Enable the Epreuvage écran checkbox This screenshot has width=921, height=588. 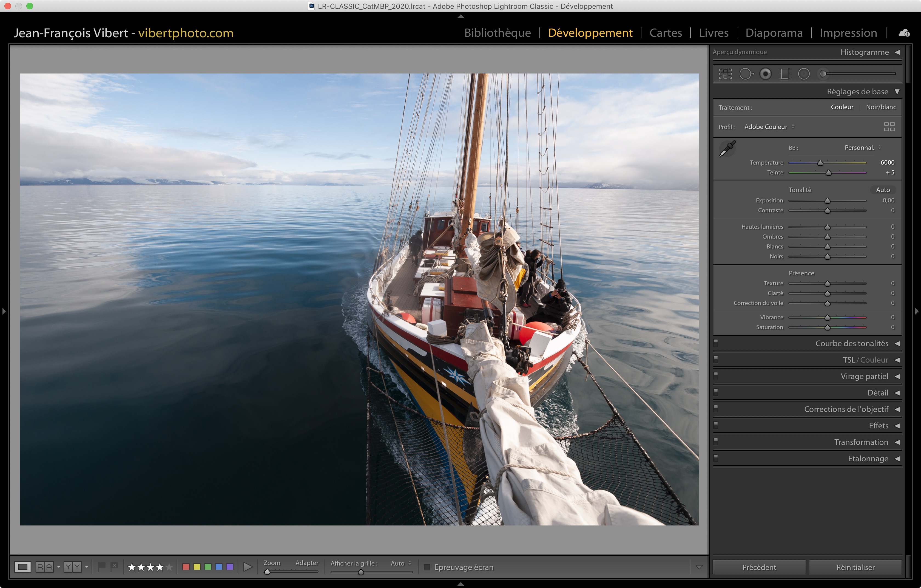click(x=427, y=567)
